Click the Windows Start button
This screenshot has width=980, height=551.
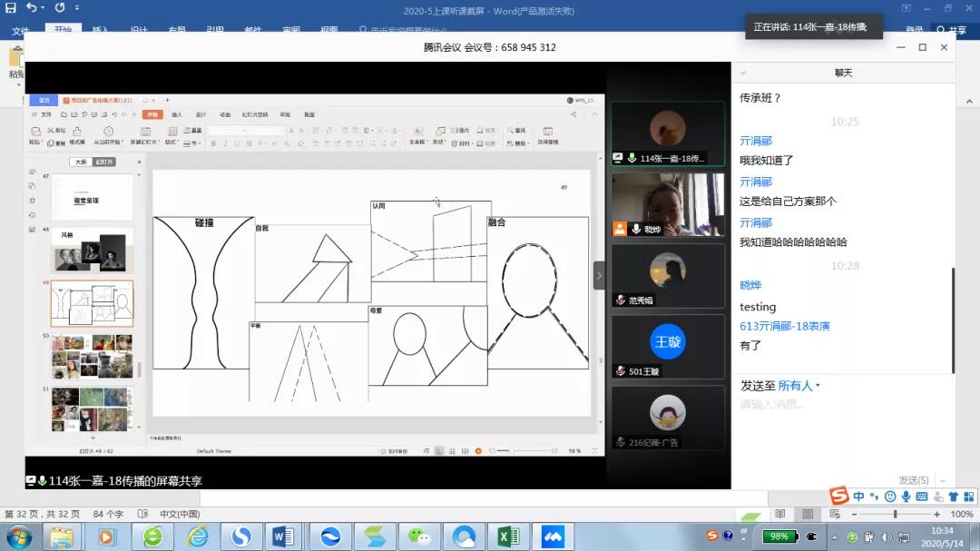tap(18, 536)
